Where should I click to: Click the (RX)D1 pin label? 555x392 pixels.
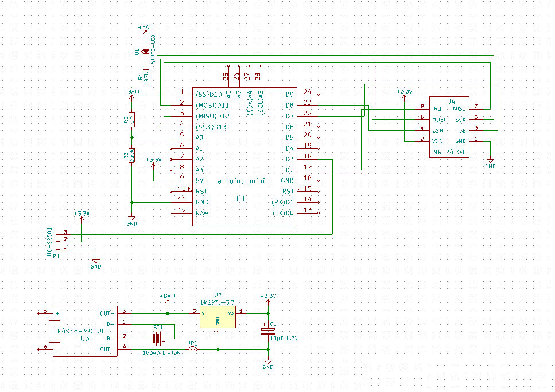coord(283,203)
